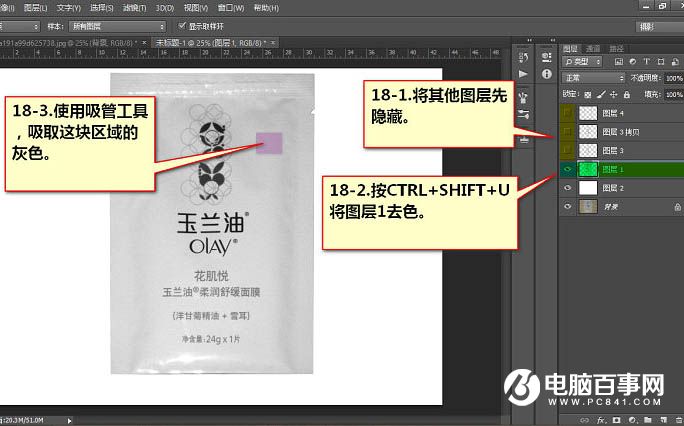This screenshot has height=426, width=684.
Task: Open the History panel icon
Action: click(523, 58)
